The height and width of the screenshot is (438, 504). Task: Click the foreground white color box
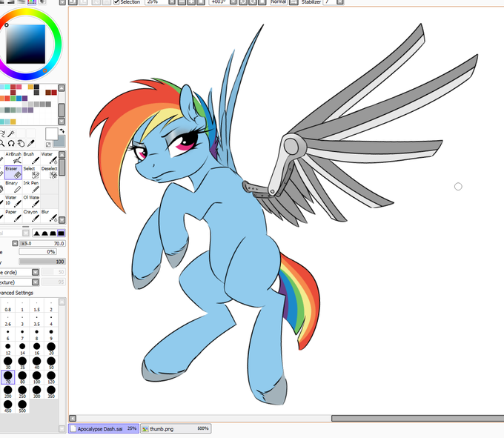click(x=51, y=133)
